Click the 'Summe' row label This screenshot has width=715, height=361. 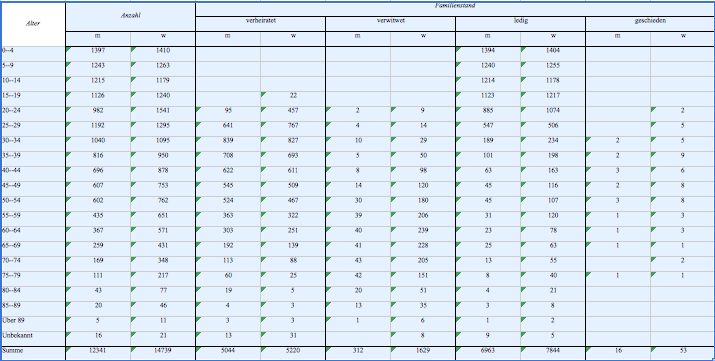click(x=33, y=354)
